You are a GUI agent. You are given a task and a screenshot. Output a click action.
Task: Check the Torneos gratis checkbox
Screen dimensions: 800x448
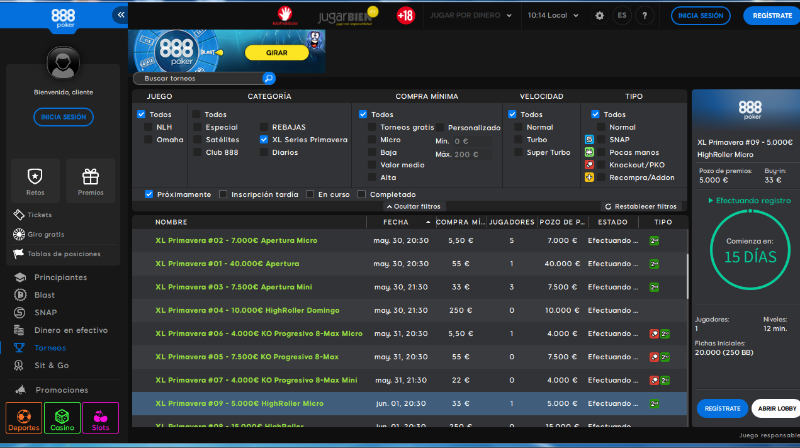372,127
